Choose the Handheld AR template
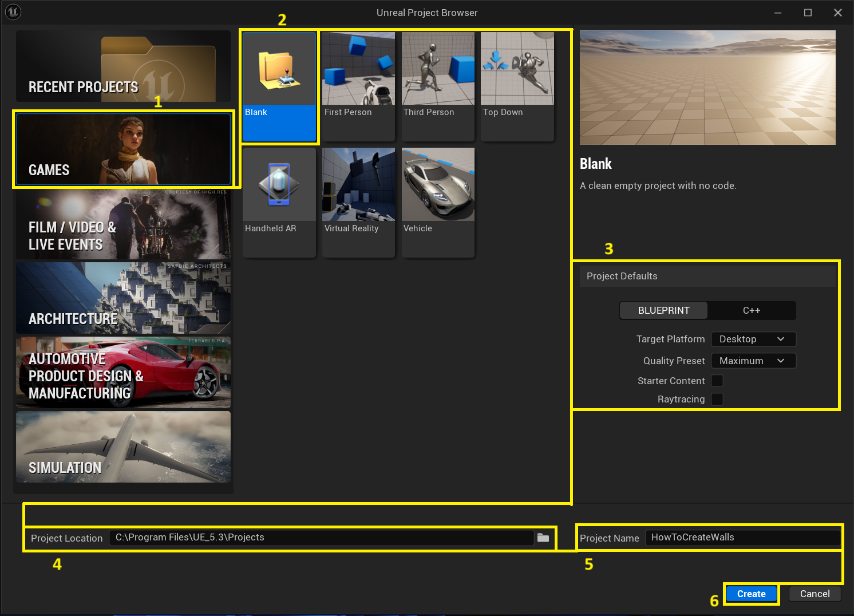Viewport: 854px width, 616px height. pos(279,202)
